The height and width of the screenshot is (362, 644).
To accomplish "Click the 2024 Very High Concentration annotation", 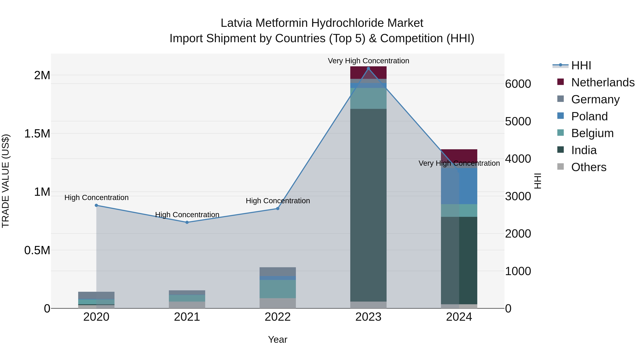I will click(x=459, y=163).
